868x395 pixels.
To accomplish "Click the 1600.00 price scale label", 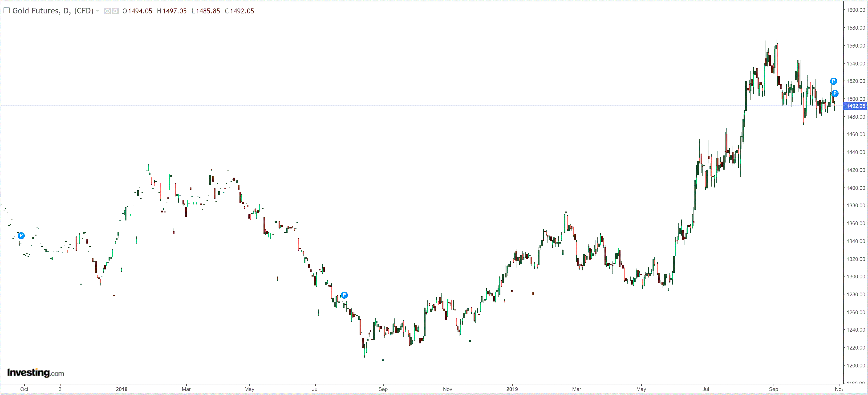I will (856, 10).
